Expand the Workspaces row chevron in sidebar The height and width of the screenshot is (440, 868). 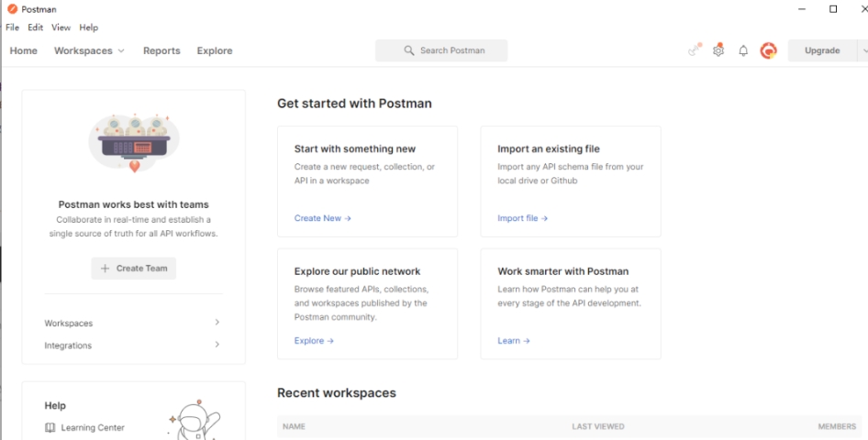(217, 323)
